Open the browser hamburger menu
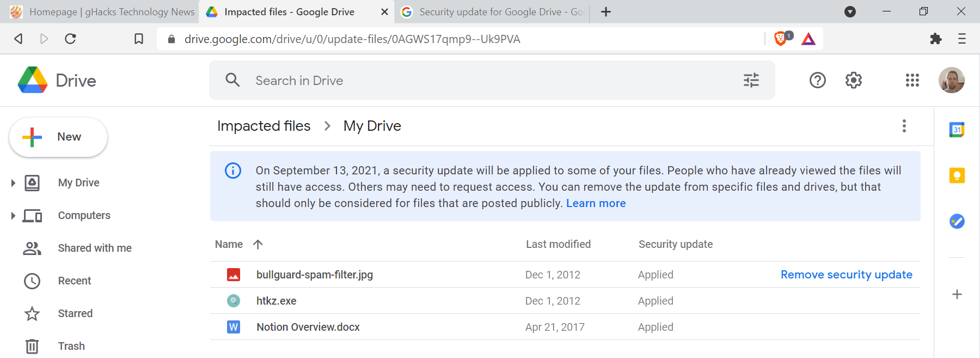Screen dimensions: 980x358 [x=962, y=39]
